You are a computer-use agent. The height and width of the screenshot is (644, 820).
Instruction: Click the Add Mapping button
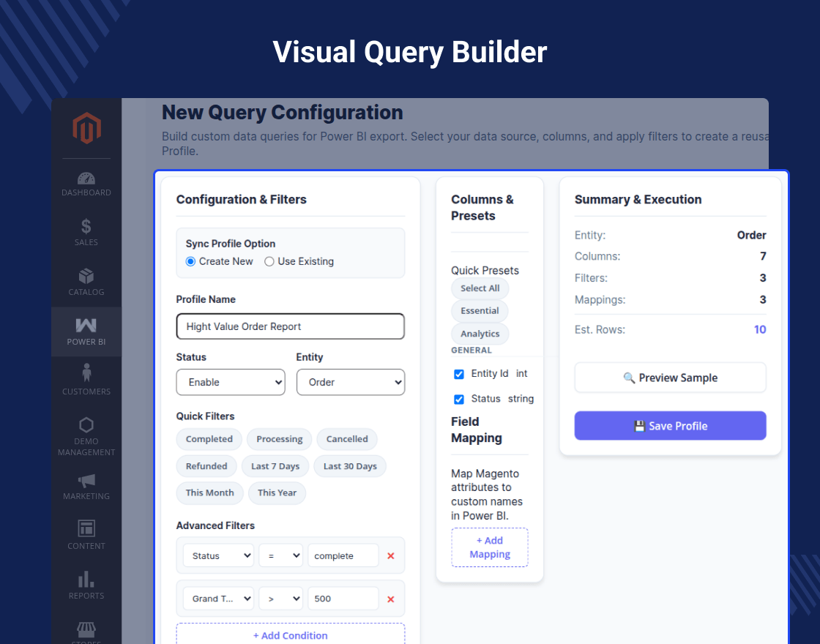[490, 547]
